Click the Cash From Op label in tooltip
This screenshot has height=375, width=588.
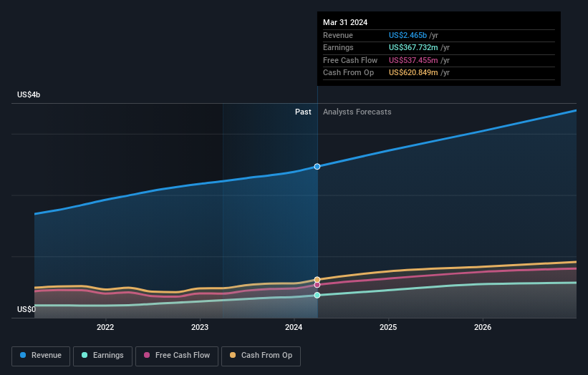[x=348, y=73]
